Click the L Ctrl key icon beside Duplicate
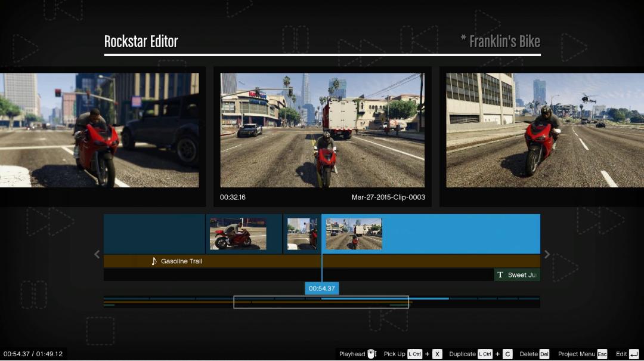The image size is (644, 361). pyautogui.click(x=485, y=354)
